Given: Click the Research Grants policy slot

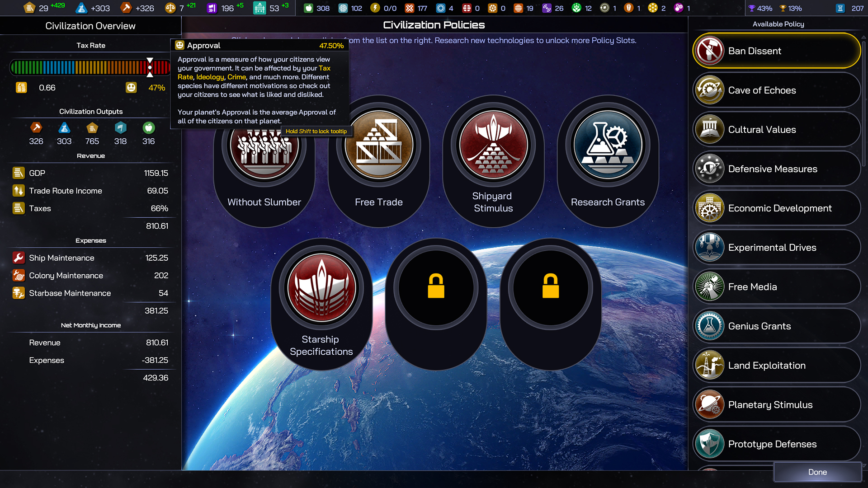Looking at the screenshot, I should [608, 145].
